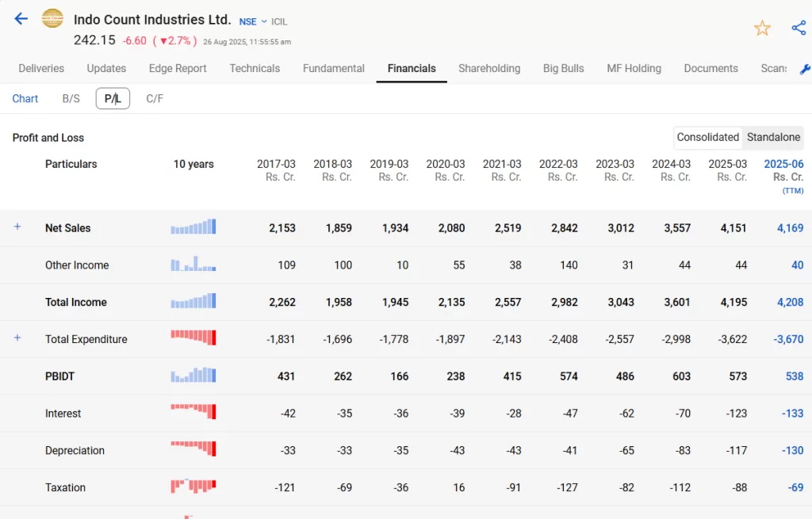812x519 pixels.
Task: Add stock to watchlist with star icon
Action: pos(762,28)
